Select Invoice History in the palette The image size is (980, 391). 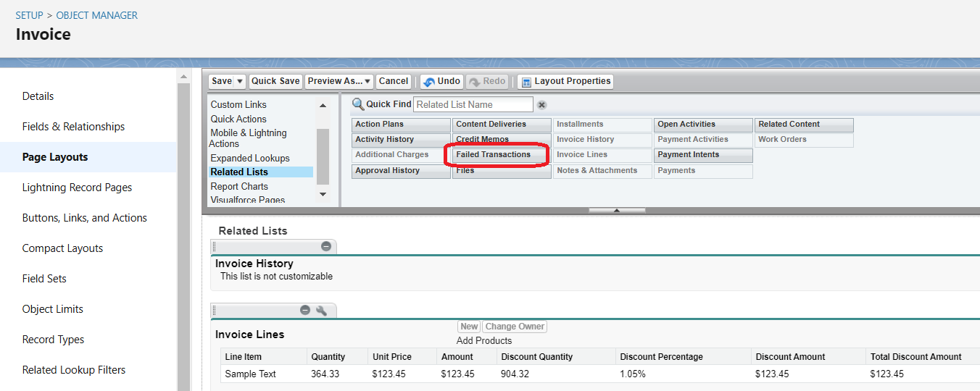(602, 140)
